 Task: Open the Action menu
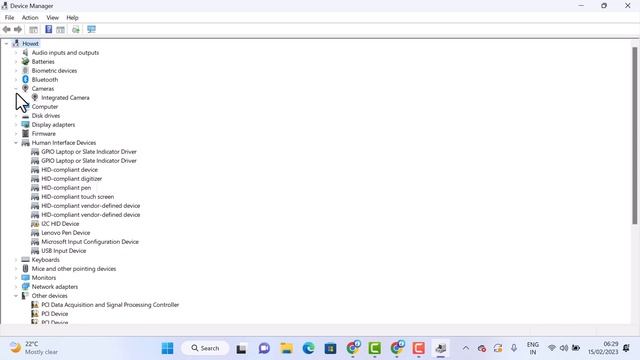(x=30, y=18)
